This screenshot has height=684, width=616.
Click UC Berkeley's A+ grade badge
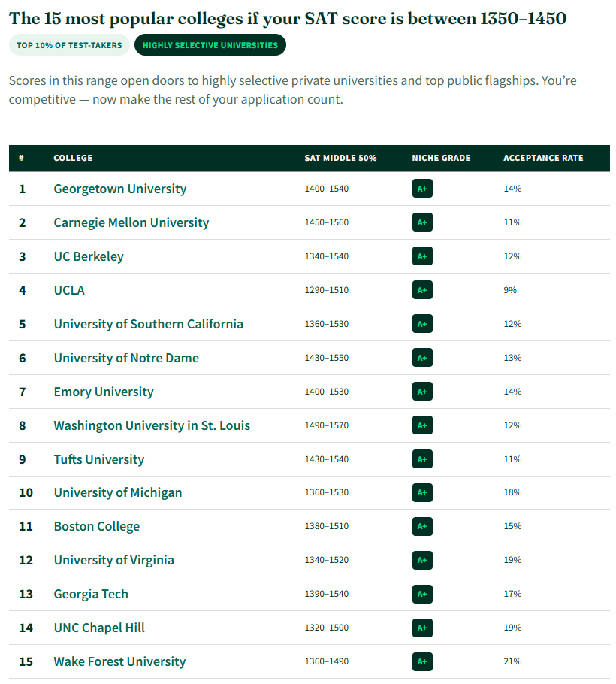click(x=422, y=256)
